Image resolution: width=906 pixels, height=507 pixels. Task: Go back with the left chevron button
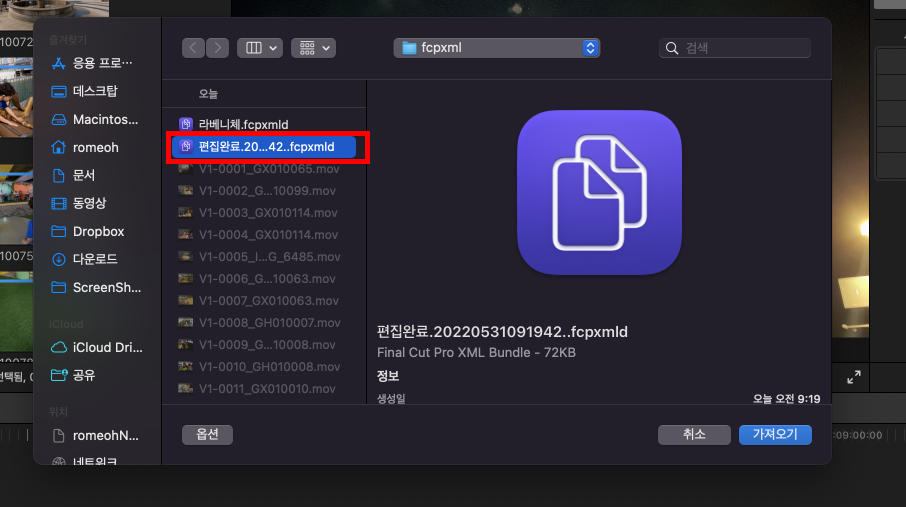tap(194, 48)
